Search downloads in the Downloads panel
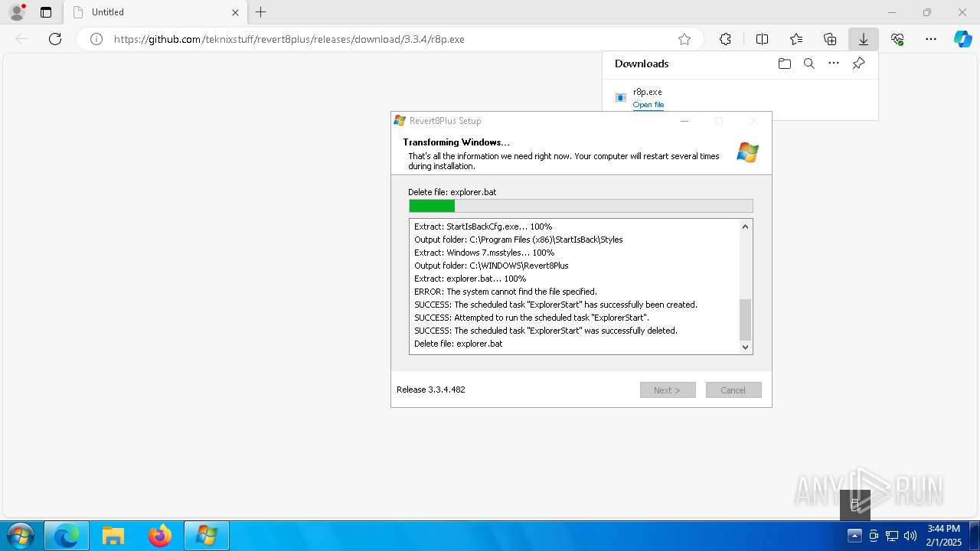 click(809, 64)
